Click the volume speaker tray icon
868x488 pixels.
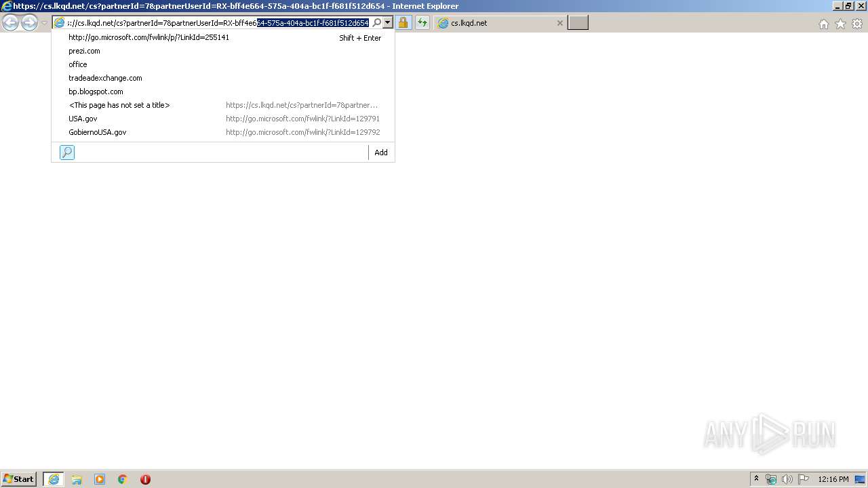pos(787,479)
